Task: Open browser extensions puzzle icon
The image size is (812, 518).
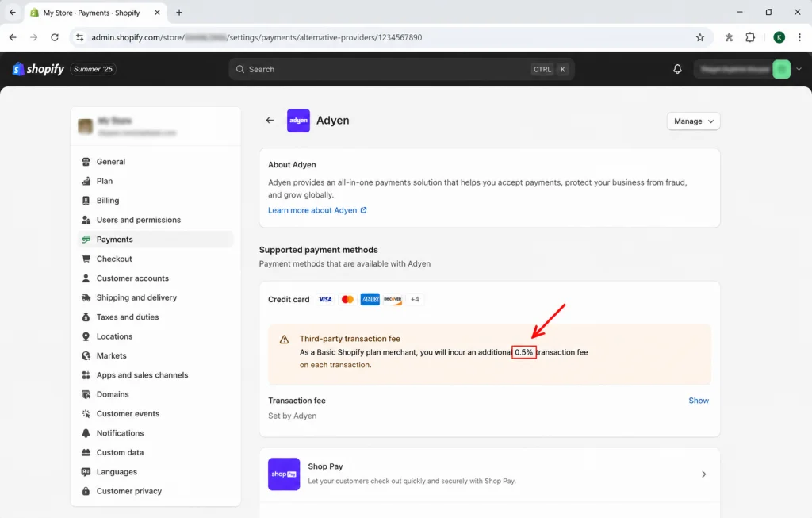Action: point(750,37)
